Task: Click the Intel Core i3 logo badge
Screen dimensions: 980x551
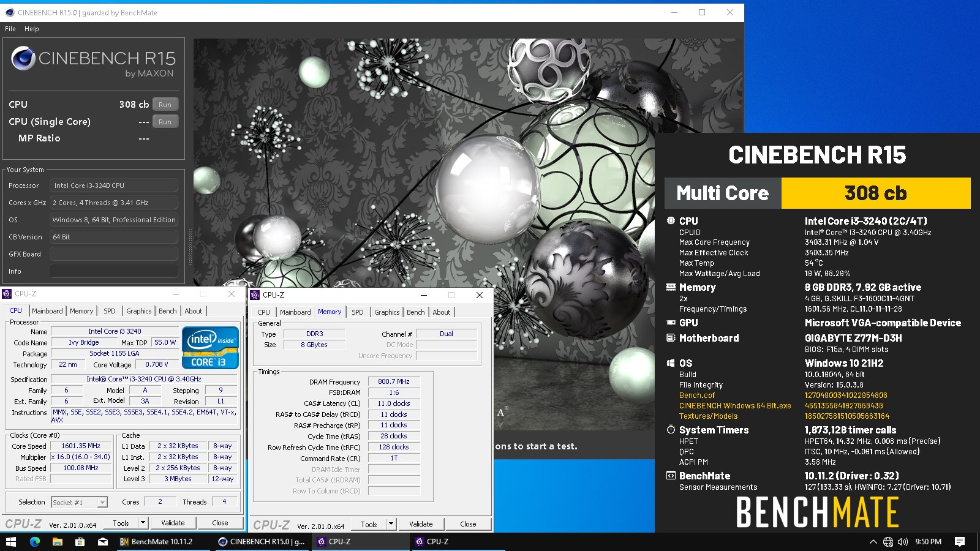Action: tap(210, 347)
